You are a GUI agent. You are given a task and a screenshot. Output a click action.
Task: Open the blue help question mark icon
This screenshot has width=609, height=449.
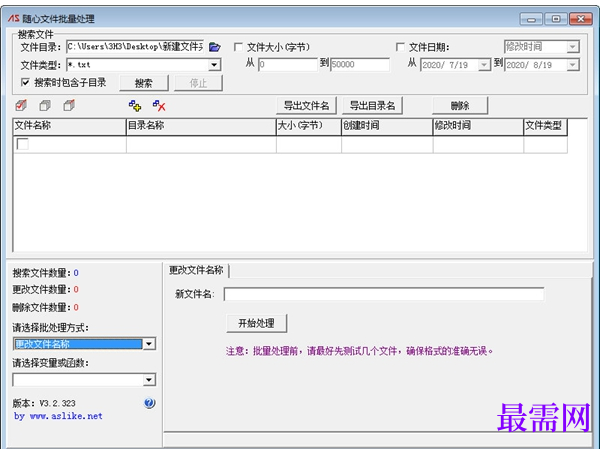click(150, 403)
